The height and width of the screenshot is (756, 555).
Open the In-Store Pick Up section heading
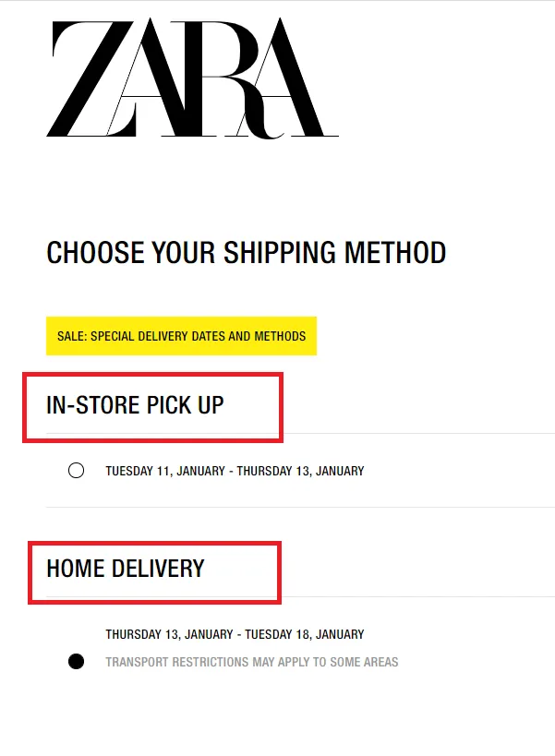[x=135, y=404]
